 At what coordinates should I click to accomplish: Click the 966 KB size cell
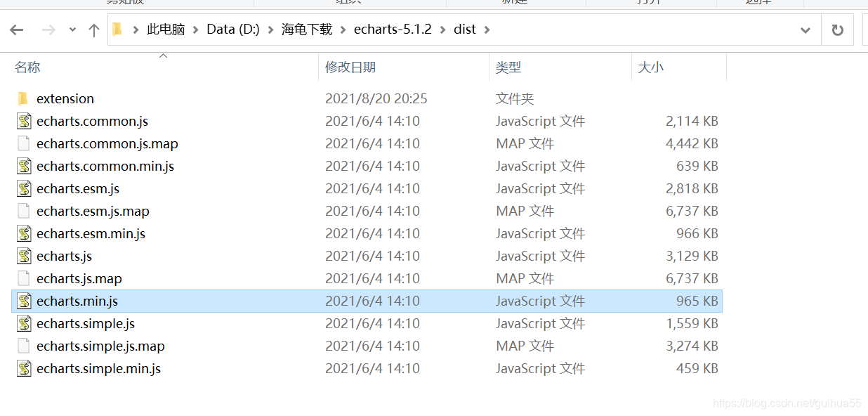point(697,234)
